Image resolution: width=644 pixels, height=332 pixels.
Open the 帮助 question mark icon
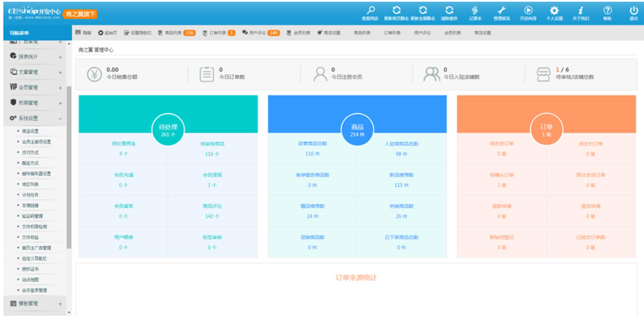[607, 11]
